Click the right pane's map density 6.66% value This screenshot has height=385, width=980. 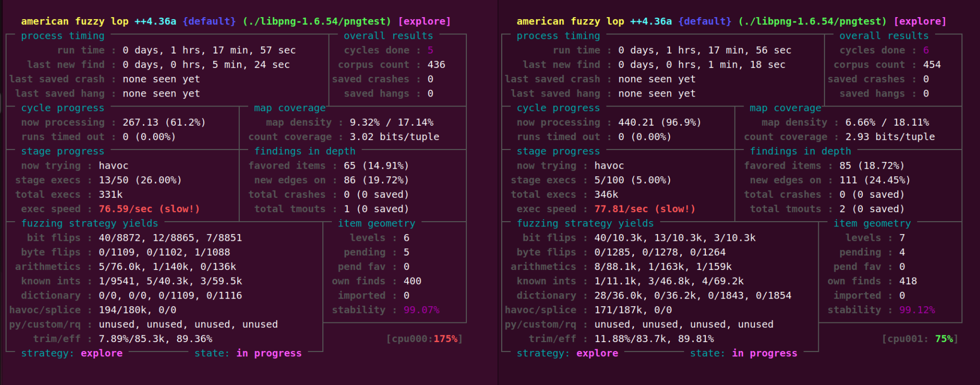click(x=860, y=122)
